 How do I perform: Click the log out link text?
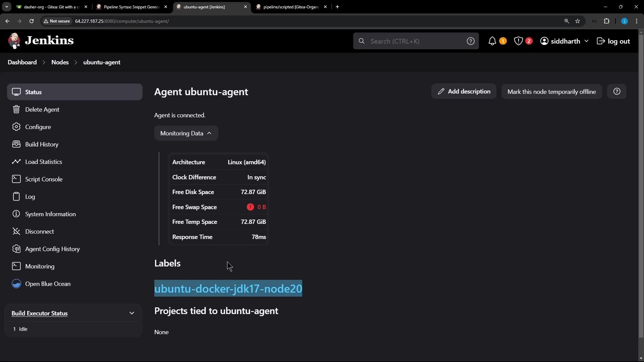[619, 41]
